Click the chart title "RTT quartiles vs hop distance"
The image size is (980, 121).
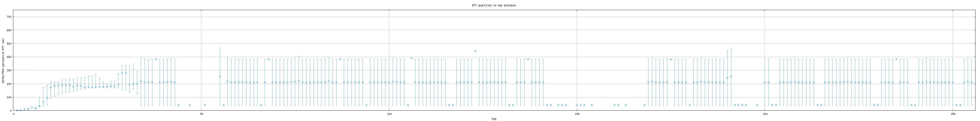tap(493, 5)
